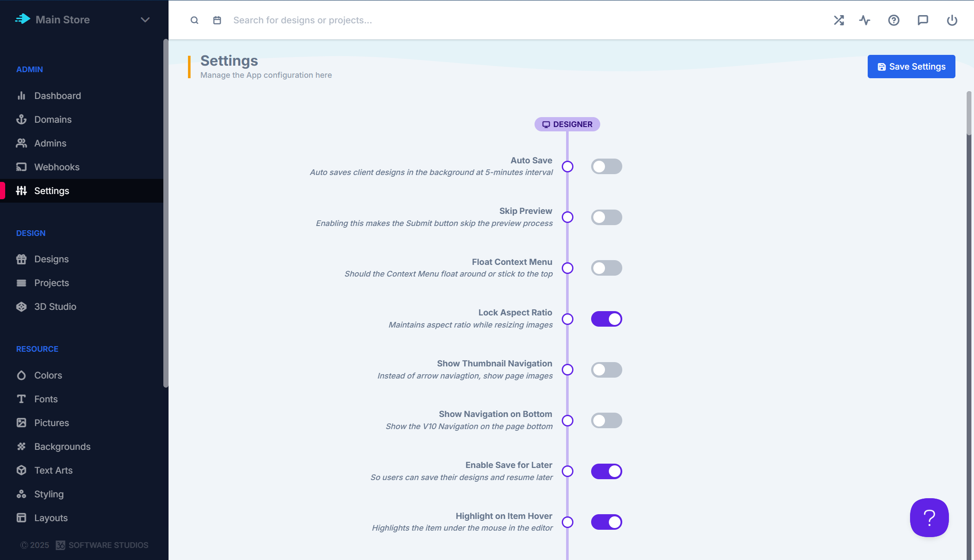Screen dimensions: 974x560
Task: Go to Pictures resource page
Action: pos(82,423)
